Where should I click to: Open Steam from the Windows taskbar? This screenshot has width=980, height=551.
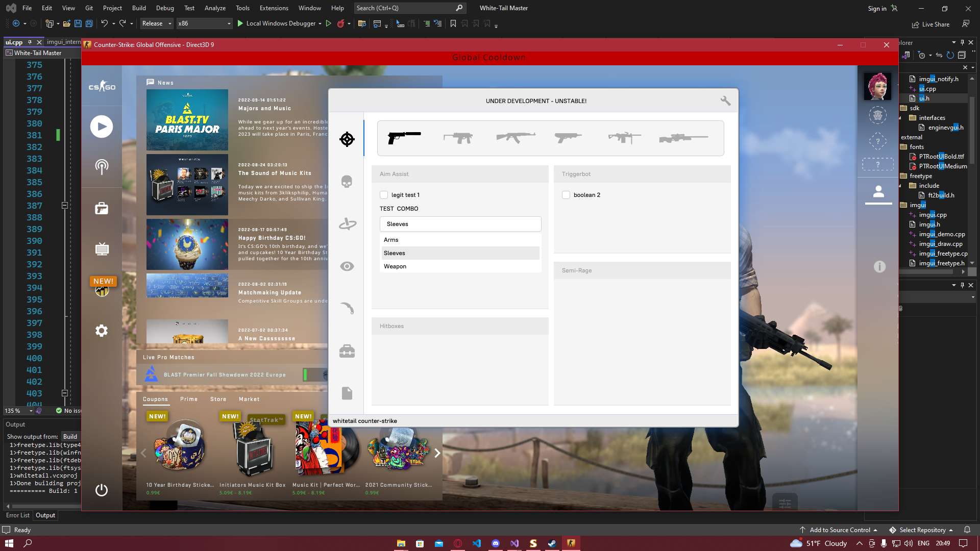[x=552, y=543]
